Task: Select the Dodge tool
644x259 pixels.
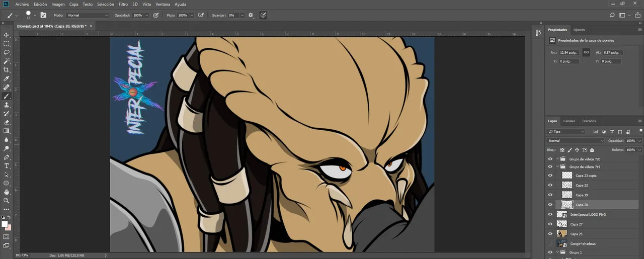Action: [7, 148]
